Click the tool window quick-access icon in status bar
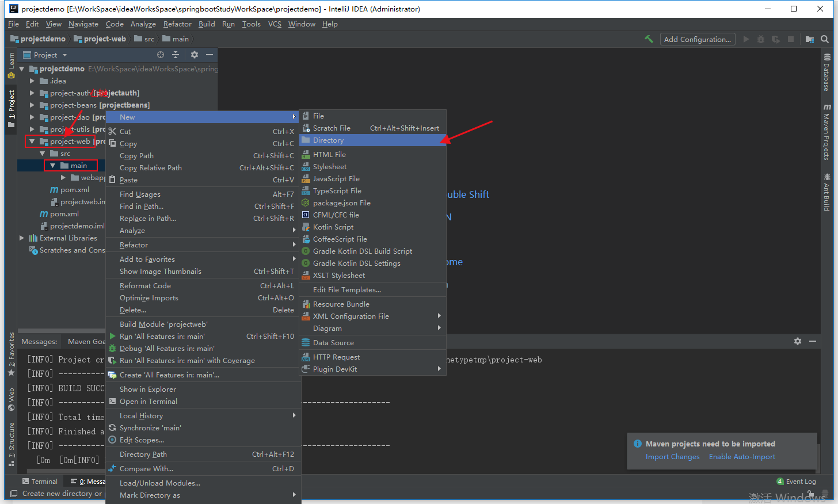 click(13, 494)
